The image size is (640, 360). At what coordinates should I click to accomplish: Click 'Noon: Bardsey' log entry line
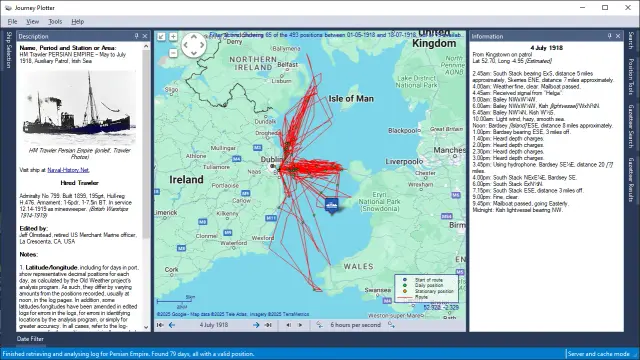point(542,126)
